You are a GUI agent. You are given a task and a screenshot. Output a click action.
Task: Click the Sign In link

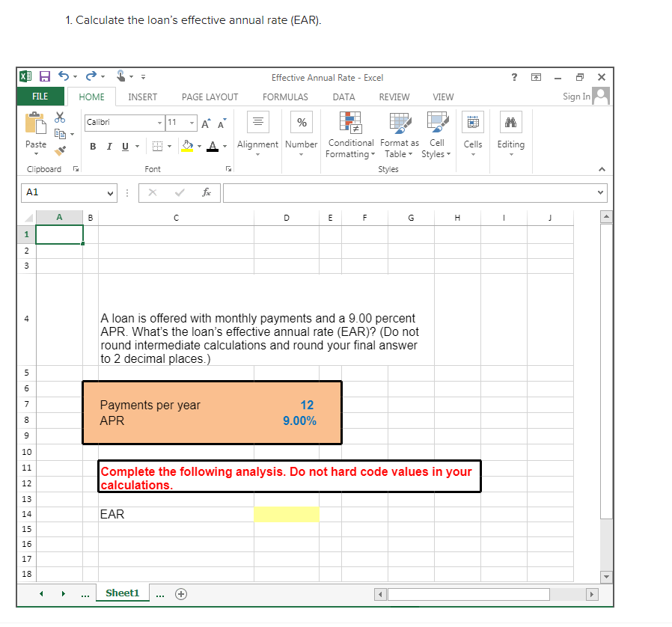pos(575,97)
